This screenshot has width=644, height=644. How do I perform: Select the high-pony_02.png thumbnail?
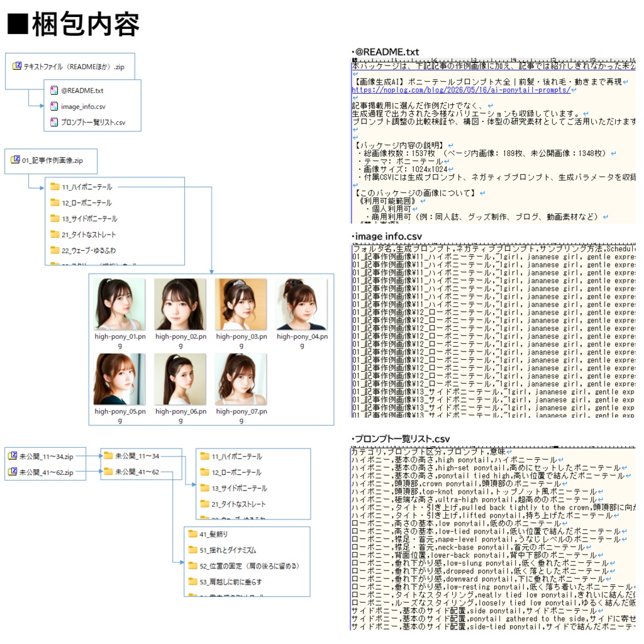180,304
